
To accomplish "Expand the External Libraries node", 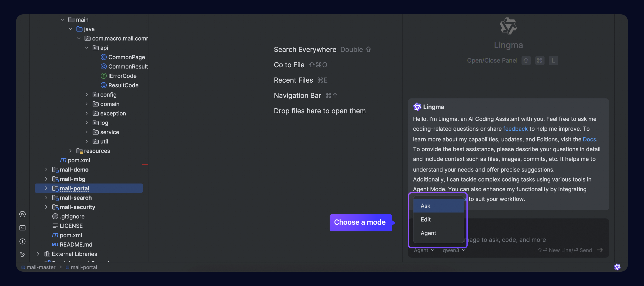I will click(38, 254).
